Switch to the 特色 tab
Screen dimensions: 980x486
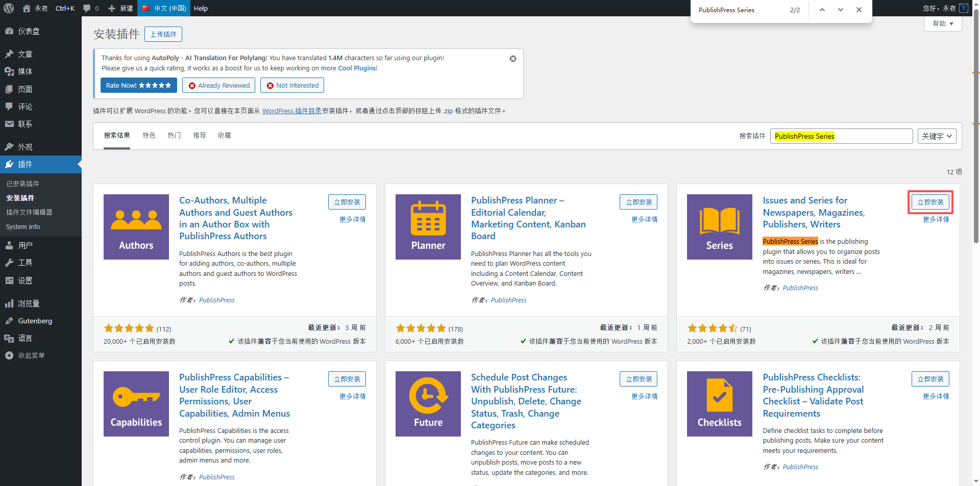click(149, 135)
